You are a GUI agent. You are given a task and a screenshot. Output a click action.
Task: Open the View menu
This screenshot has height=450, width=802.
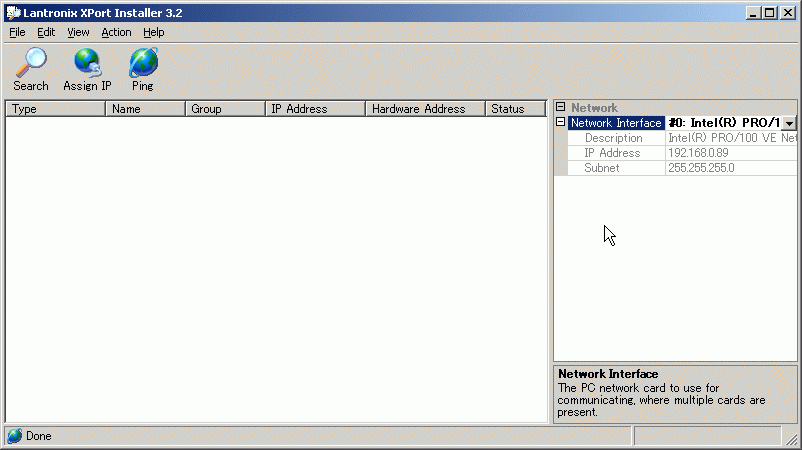78,32
